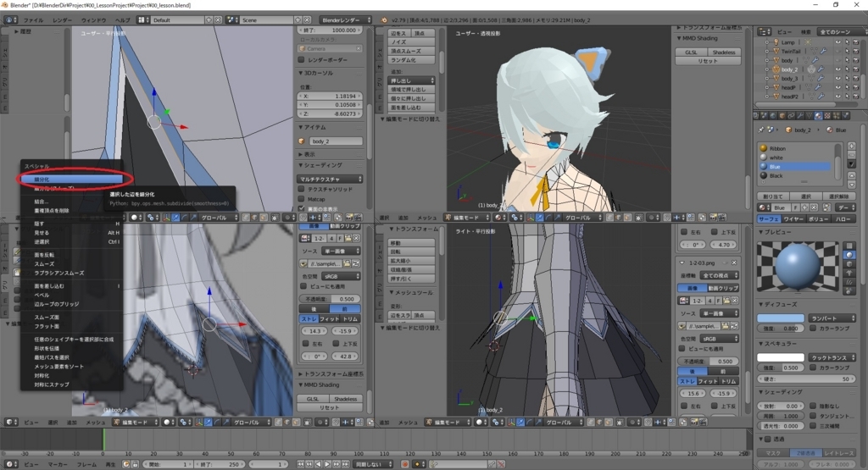
Task: Click the red record keyframe button in timeline
Action: point(404,464)
